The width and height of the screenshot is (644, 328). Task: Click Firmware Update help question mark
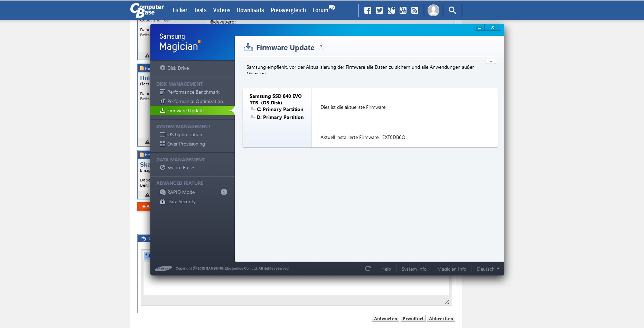point(321,47)
